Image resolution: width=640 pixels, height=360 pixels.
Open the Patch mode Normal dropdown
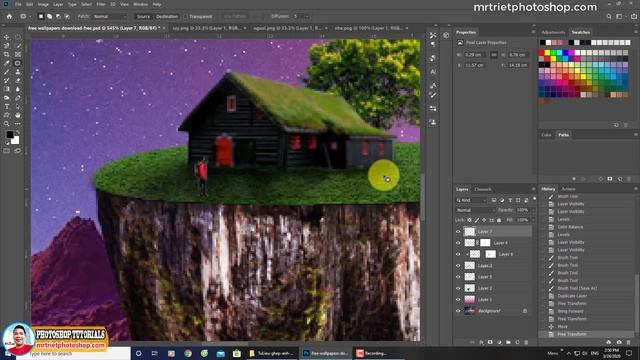pos(109,16)
